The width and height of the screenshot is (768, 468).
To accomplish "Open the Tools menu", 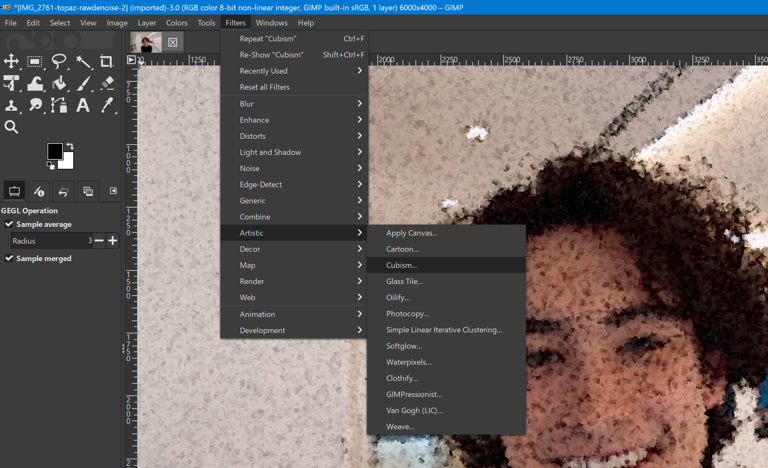I will point(206,23).
